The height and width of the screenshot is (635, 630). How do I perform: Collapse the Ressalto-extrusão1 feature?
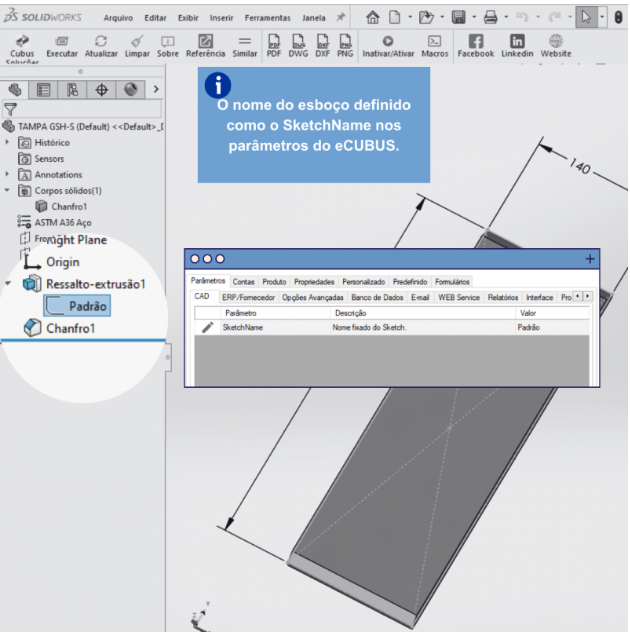[9, 284]
